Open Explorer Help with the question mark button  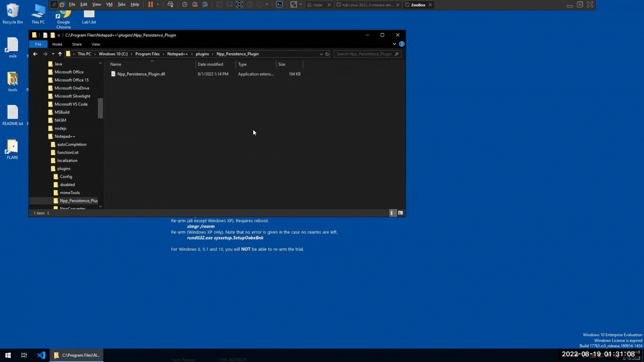pos(402,44)
